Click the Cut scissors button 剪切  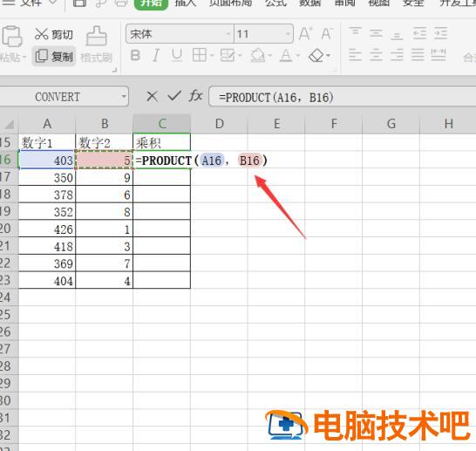coord(54,34)
